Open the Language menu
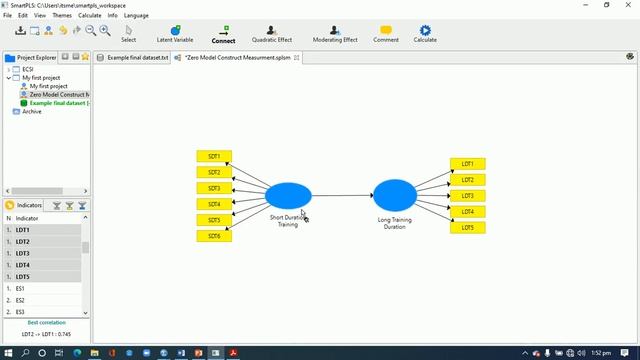Image resolution: width=640 pixels, height=360 pixels. click(136, 16)
